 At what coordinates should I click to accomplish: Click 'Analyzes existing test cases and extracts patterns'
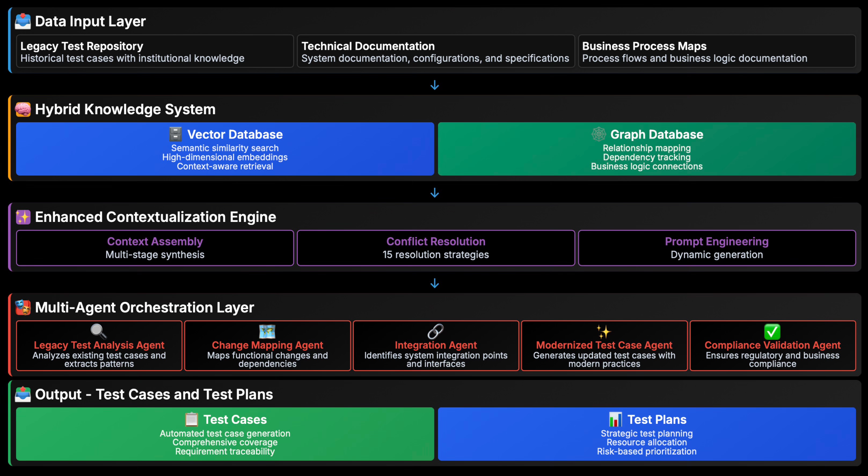99,360
